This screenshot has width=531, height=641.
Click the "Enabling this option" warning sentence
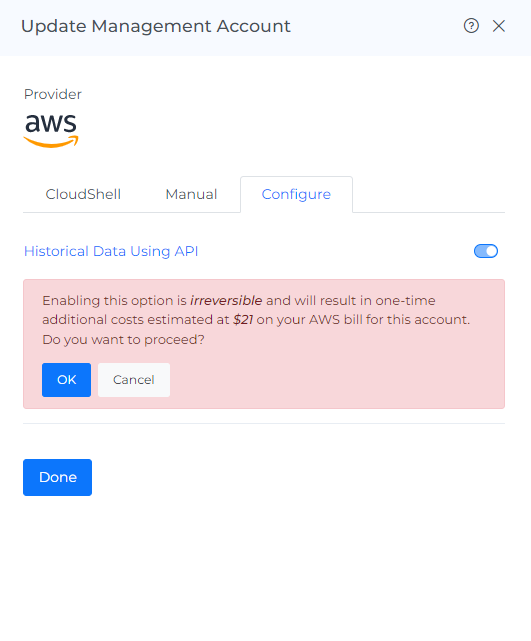point(256,310)
